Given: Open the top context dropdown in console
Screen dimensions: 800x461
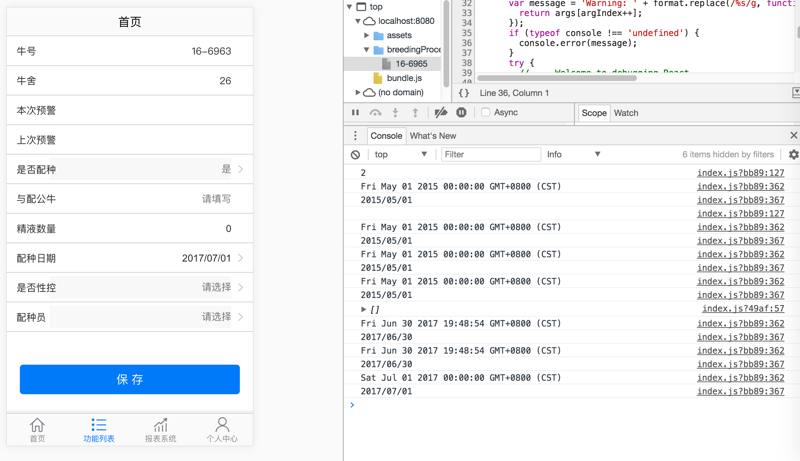Looking at the screenshot, I should click(401, 154).
